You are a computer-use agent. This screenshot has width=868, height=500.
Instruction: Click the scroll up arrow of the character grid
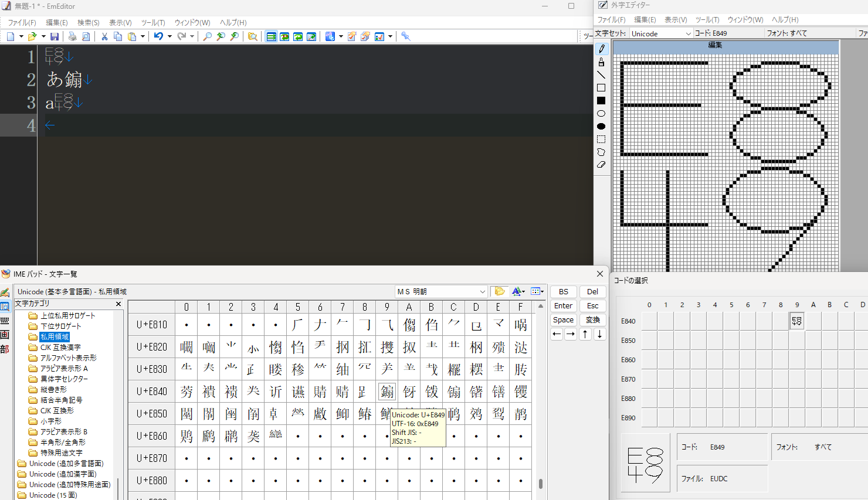coord(541,306)
